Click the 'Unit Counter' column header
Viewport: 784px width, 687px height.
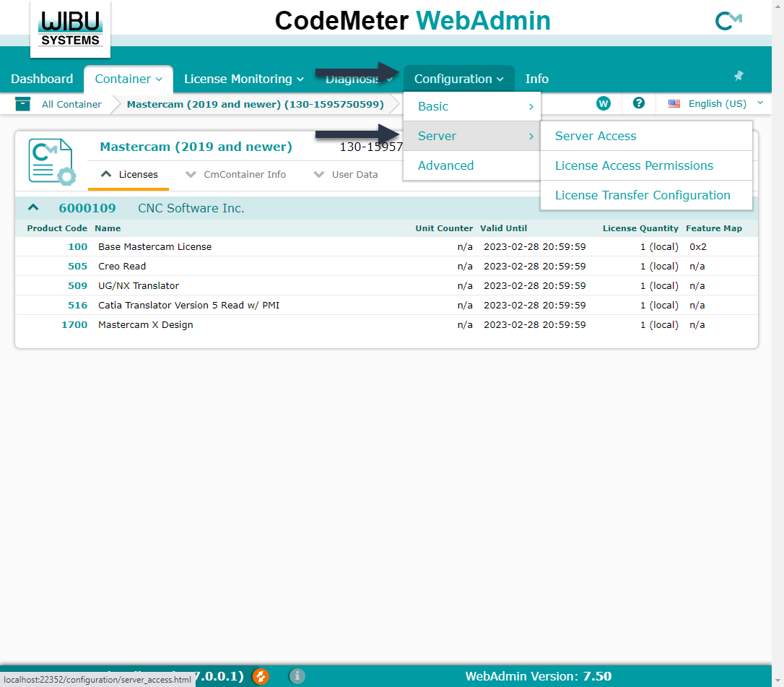[x=444, y=228]
